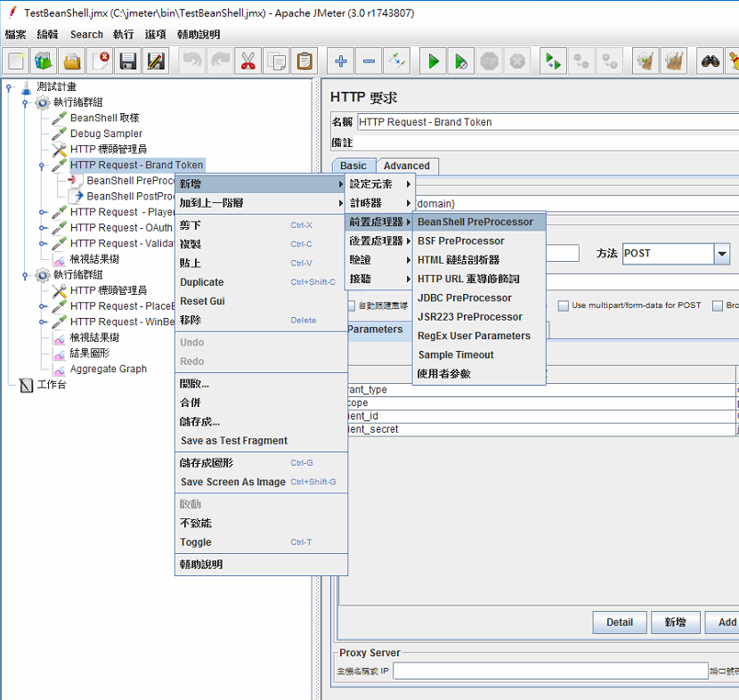Click the Open file folder icon

[x=72, y=61]
